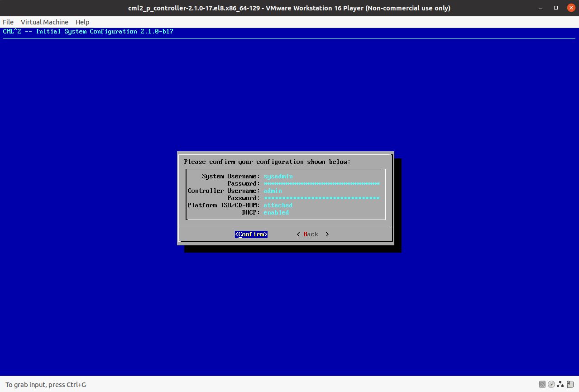
Task: Click the left arrow beside Back
Action: 298,234
